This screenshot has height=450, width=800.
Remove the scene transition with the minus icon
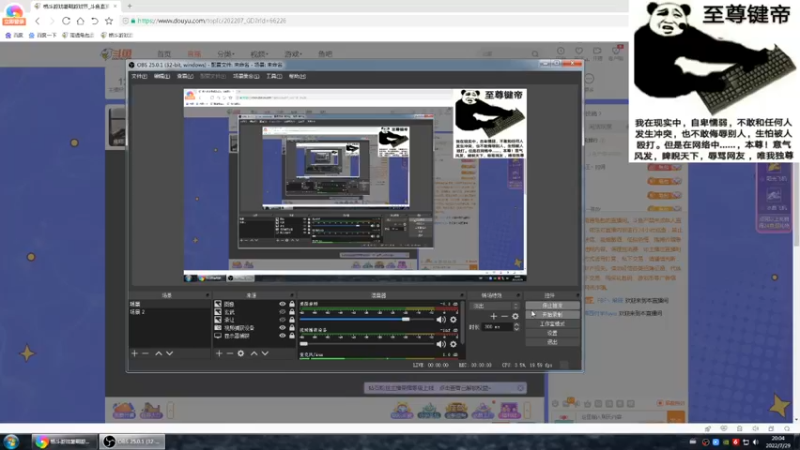tap(504, 316)
